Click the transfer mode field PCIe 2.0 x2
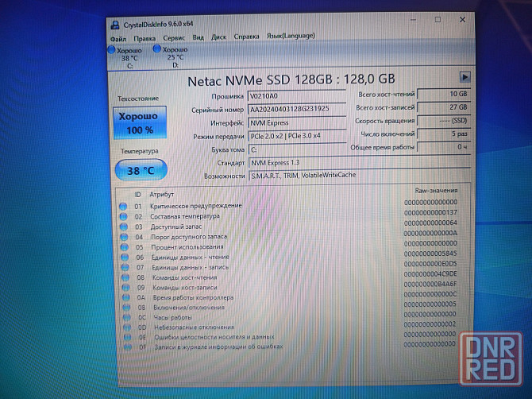This screenshot has height=399, width=532. click(297, 136)
